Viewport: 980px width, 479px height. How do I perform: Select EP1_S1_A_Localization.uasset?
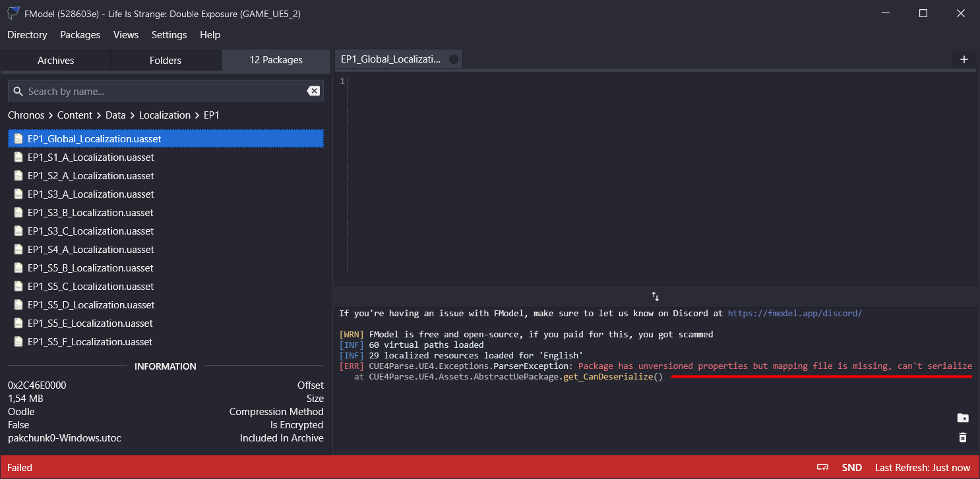166,157
